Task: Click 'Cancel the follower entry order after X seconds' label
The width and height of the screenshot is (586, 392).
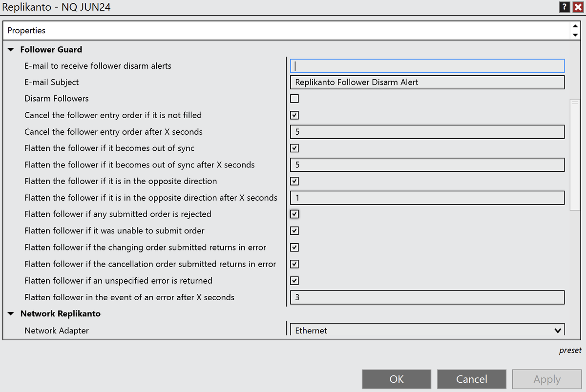Action: pos(113,132)
